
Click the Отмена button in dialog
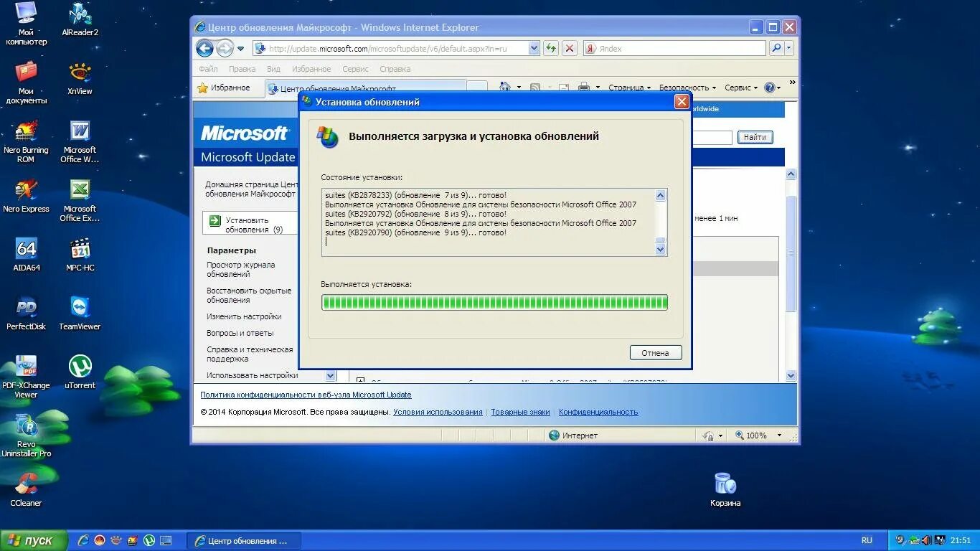[656, 353]
